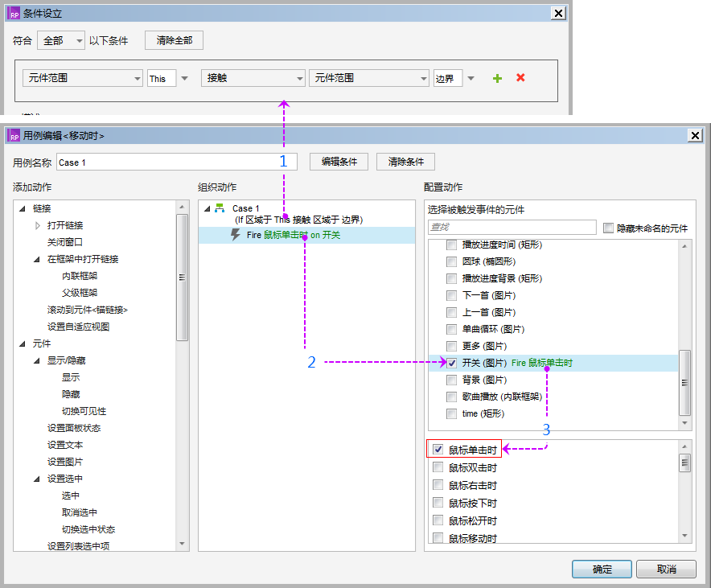Click the 边界 value field
Screen dimensions: 711x588
(x=448, y=79)
